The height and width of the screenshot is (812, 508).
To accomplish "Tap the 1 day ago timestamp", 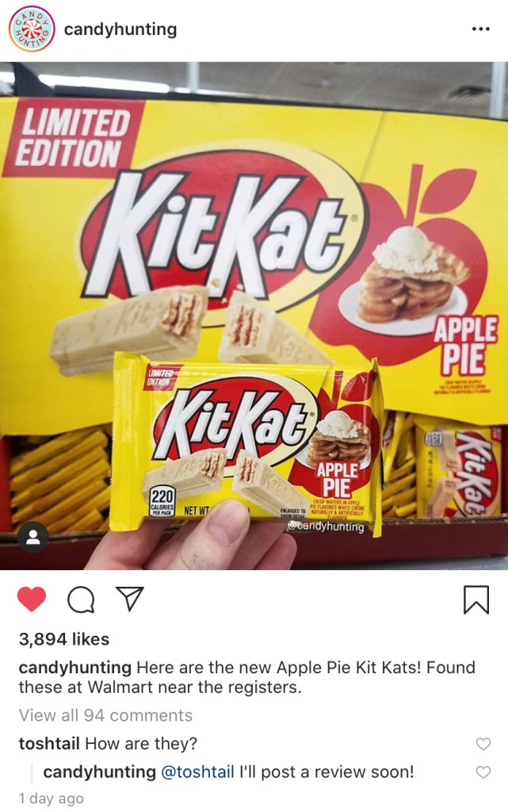I will tap(52, 799).
